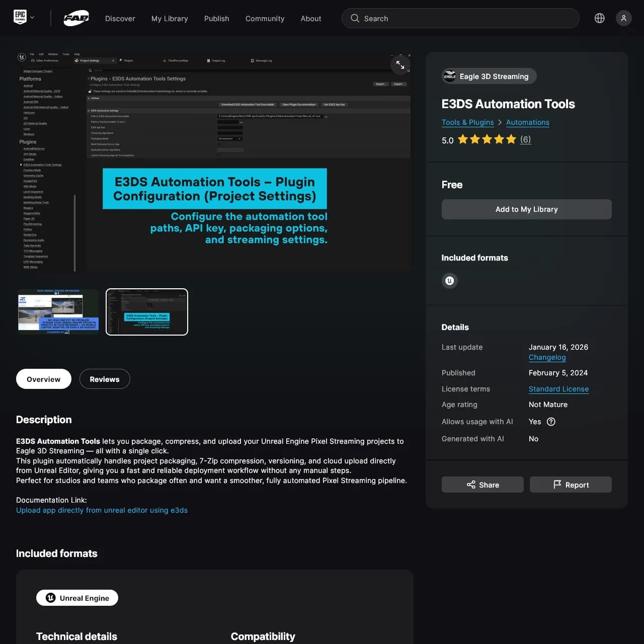This screenshot has width=644, height=644.
Task: Click the 'January 16, 2026' update date
Action: [x=558, y=347]
